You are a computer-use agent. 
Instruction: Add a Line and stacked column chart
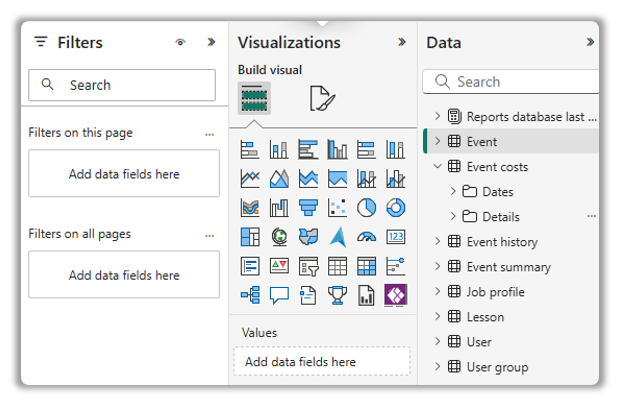[366, 179]
